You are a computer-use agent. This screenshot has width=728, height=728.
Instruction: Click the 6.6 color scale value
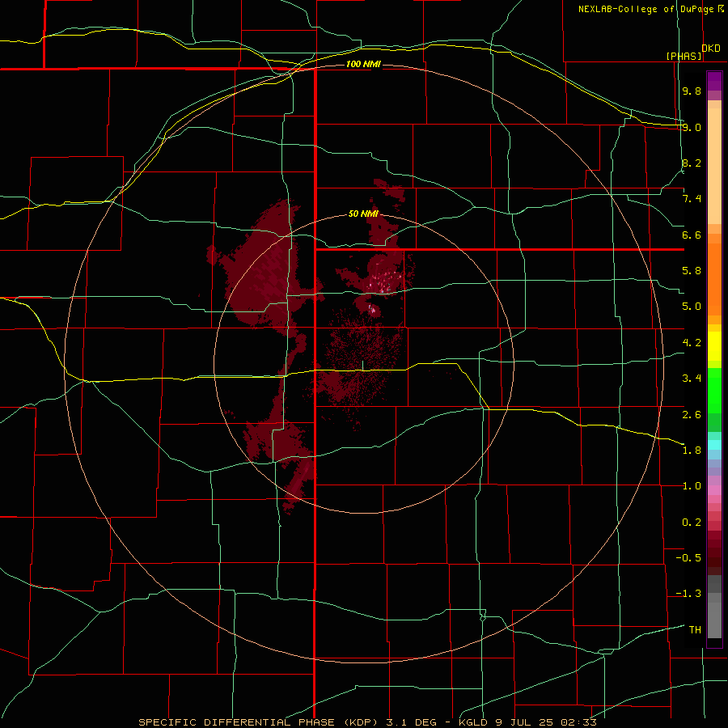[x=692, y=235]
